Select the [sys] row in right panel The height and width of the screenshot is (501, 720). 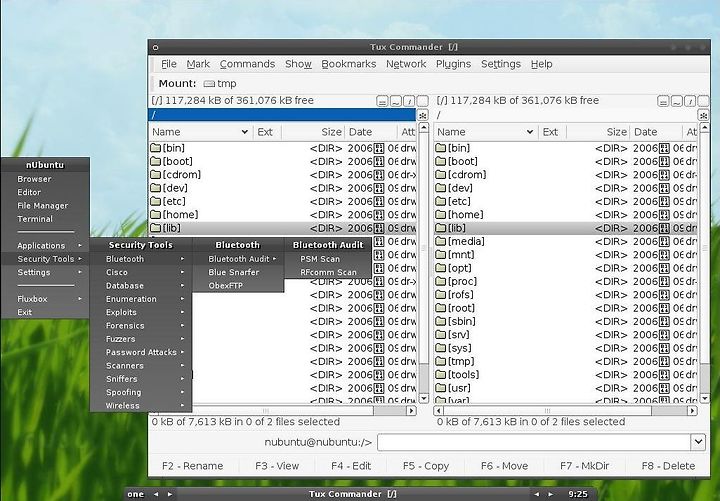point(565,348)
